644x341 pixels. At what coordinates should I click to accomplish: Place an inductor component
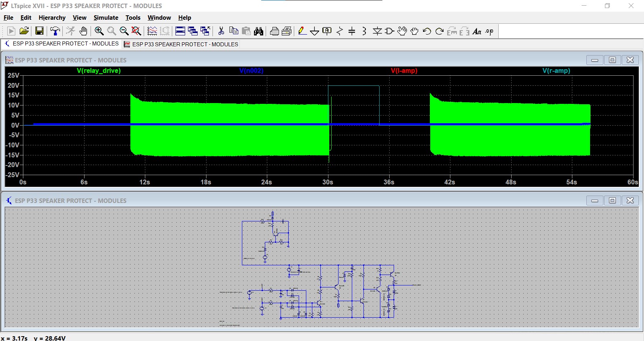click(x=364, y=31)
